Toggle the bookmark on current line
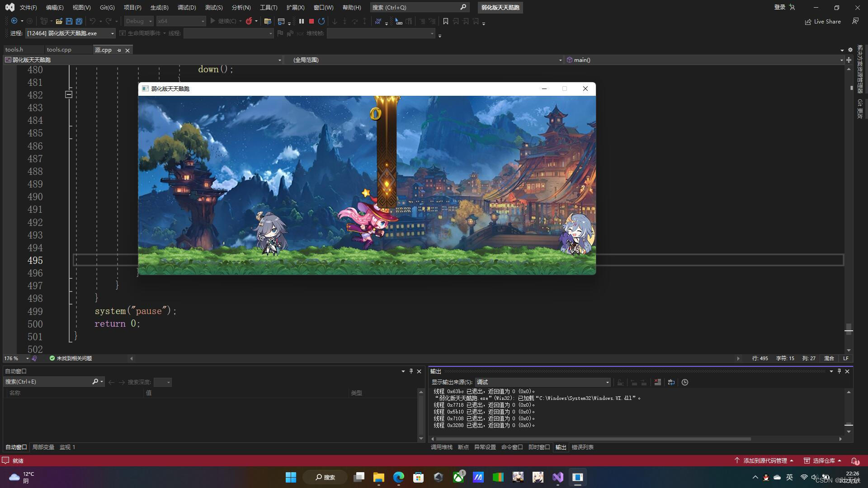This screenshot has width=868, height=488. pos(446,21)
